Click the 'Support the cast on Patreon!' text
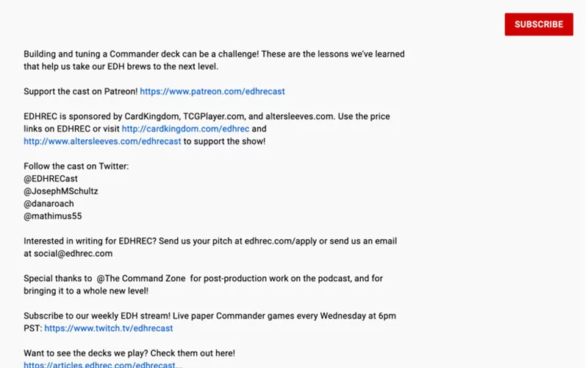The height and width of the screenshot is (368, 588). [x=81, y=91]
